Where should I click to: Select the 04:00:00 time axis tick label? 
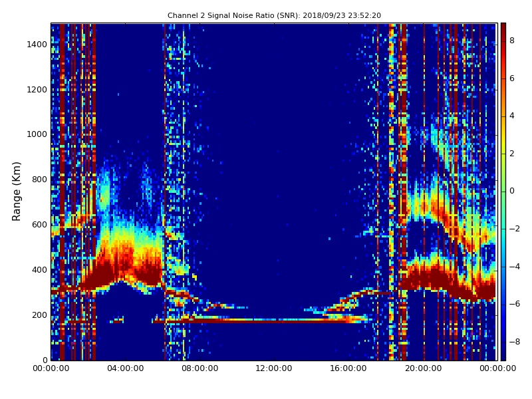tap(125, 368)
